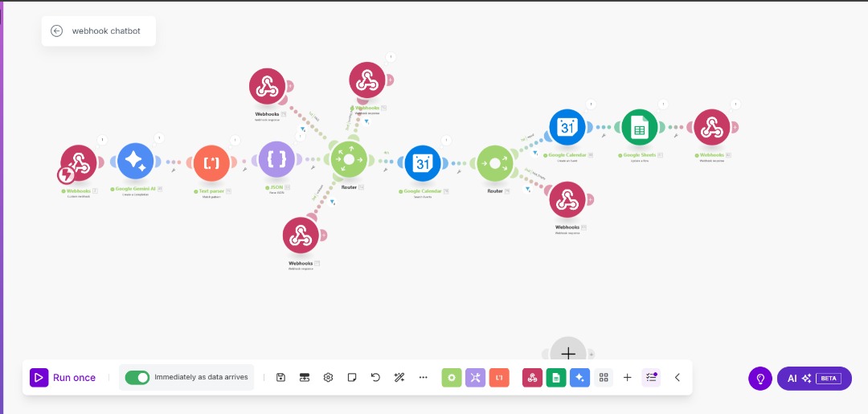The image size is (868, 414).
Task: Open the lightbulb help button
Action: pos(760,379)
